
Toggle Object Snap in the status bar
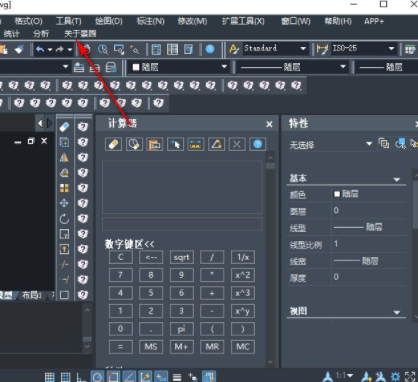pos(113,377)
